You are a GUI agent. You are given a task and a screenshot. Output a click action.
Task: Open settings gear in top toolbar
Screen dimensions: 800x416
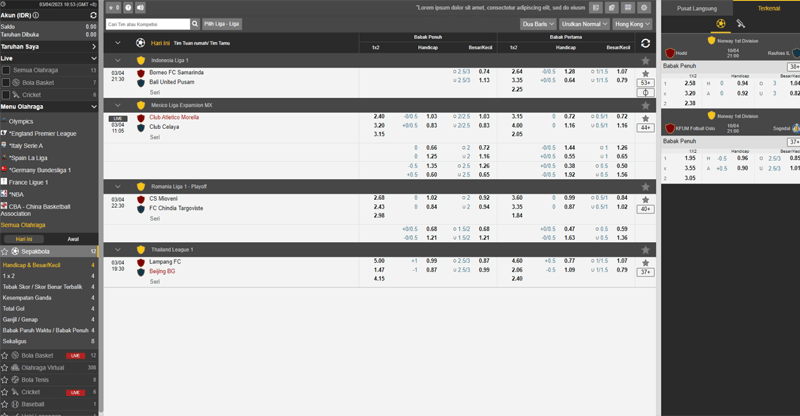(644, 7)
